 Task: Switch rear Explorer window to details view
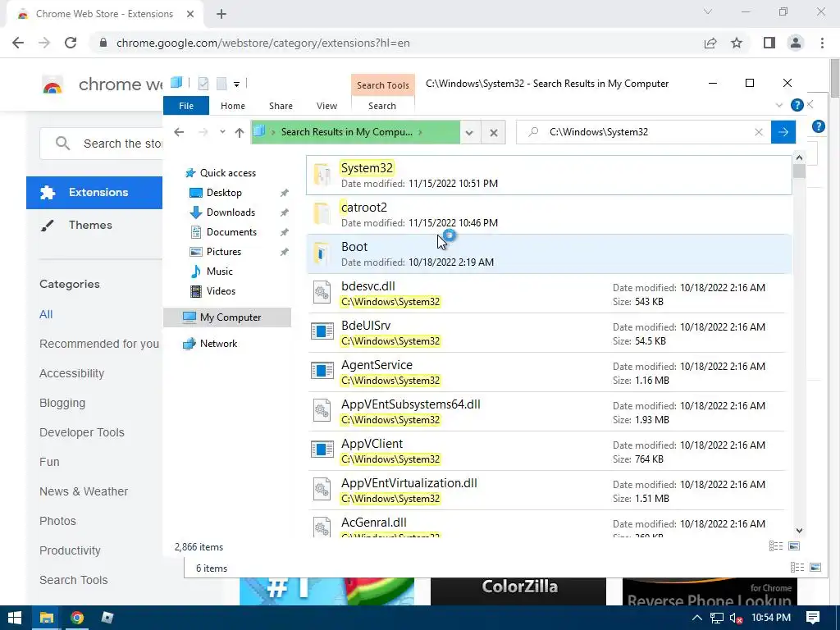pyautogui.click(x=797, y=568)
